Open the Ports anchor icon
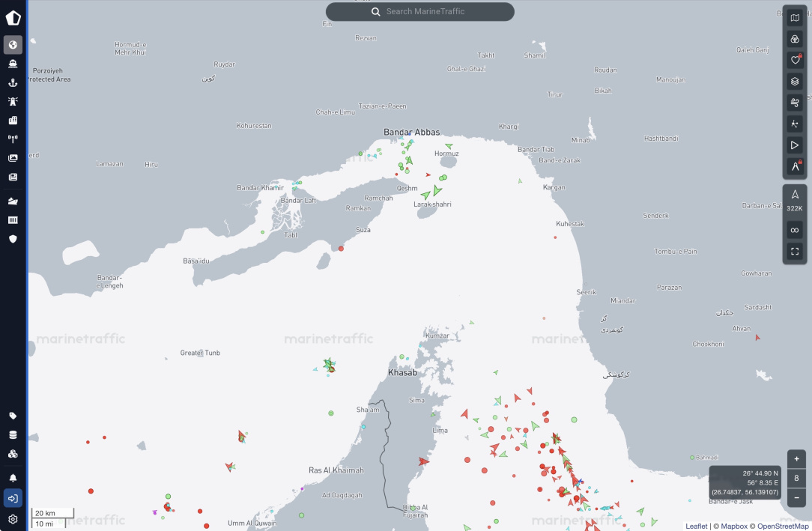The height and width of the screenshot is (531, 812). coord(13,83)
